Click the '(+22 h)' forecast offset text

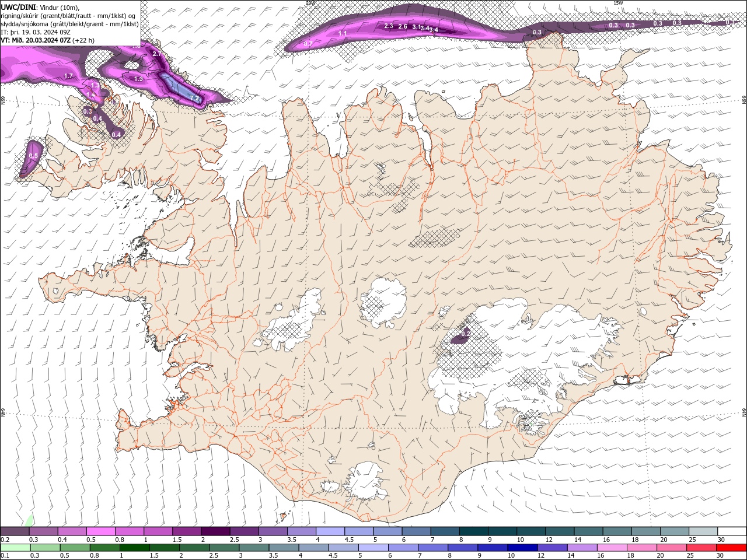pyautogui.click(x=83, y=40)
